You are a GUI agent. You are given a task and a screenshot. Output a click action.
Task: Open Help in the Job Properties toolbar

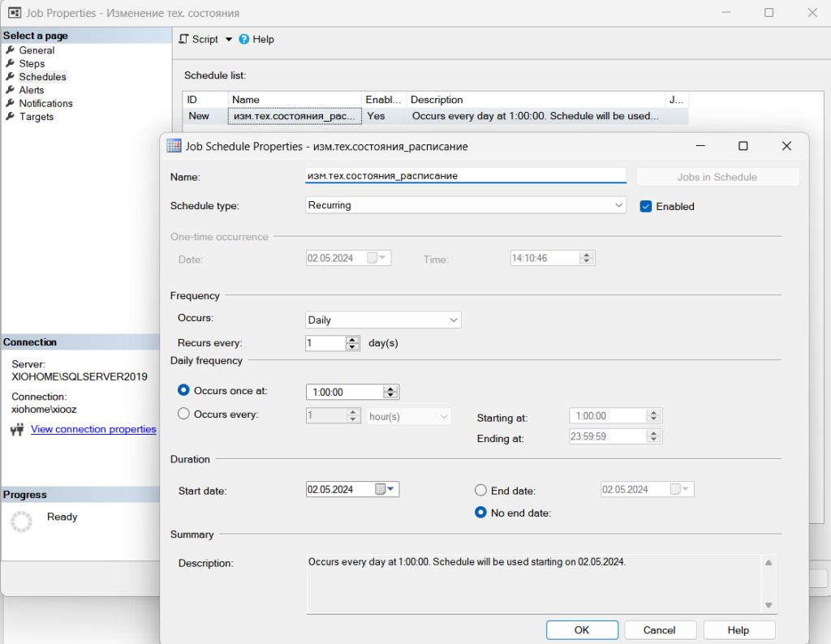[x=256, y=39]
